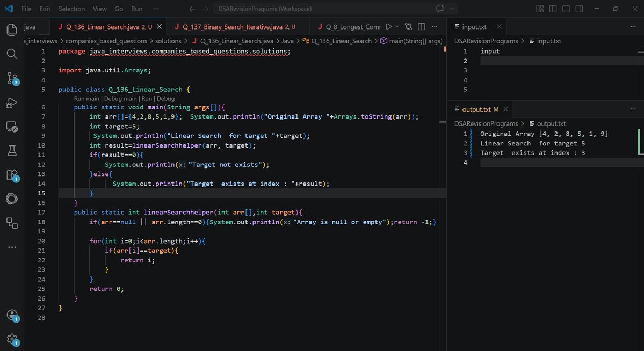Close the Q_136_Linear_Search.java tab

(160, 27)
